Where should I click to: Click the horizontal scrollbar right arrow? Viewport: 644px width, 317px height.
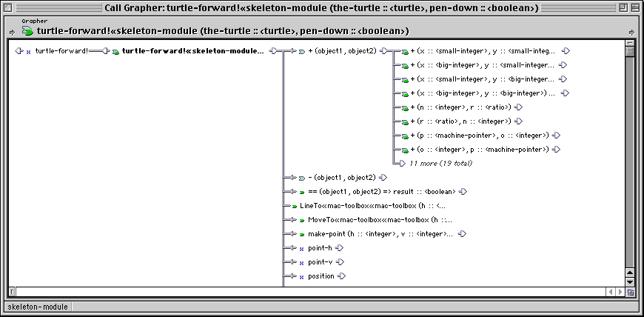[620, 292]
